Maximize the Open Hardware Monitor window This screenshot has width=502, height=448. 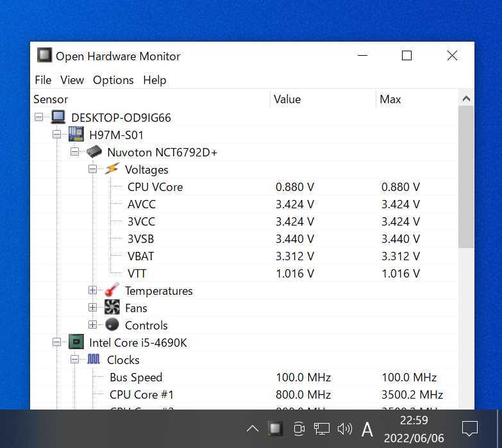(406, 55)
